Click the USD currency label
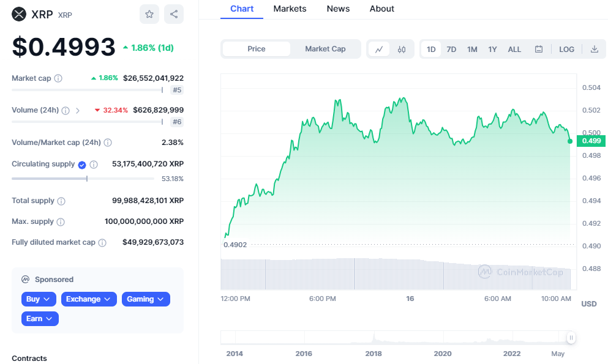Screen dimensions: 608x364 point(588,304)
